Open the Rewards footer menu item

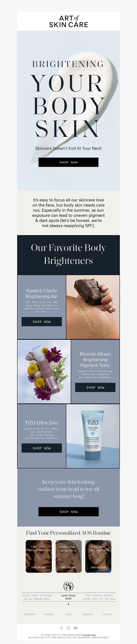[88, 614]
